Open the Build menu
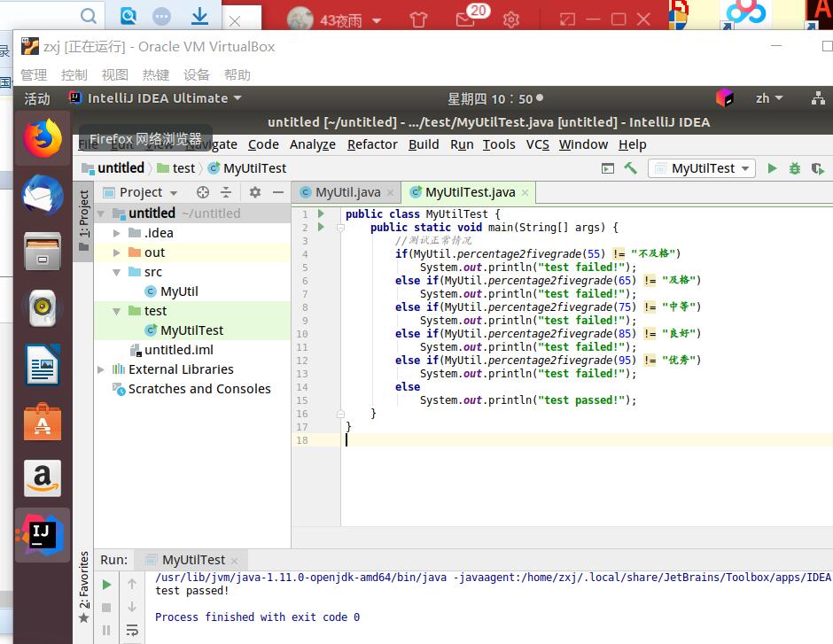 point(424,144)
